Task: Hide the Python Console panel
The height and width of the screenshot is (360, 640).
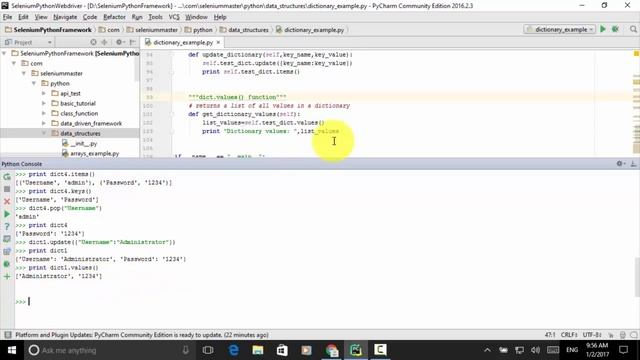Action: click(633, 164)
